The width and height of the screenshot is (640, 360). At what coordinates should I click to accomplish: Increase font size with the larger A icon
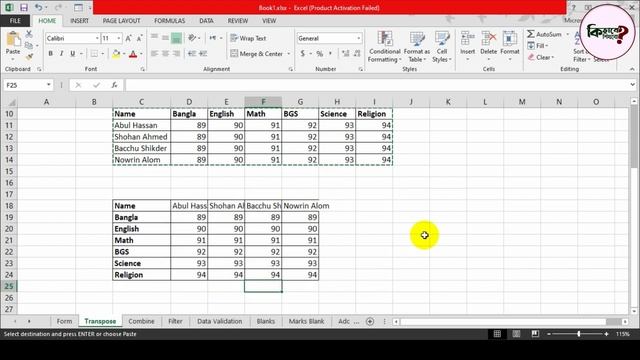[129, 38]
